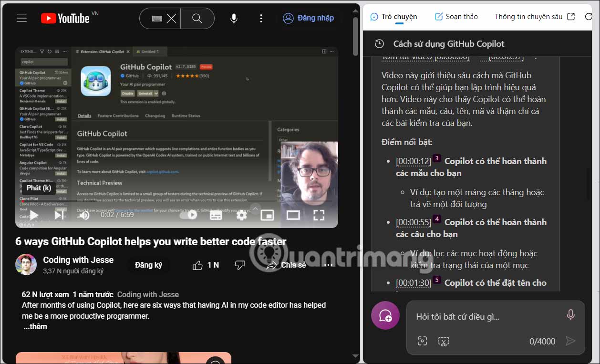600x364 pixels.
Task: Click the Đăng nhập sign-in button
Action: click(308, 18)
